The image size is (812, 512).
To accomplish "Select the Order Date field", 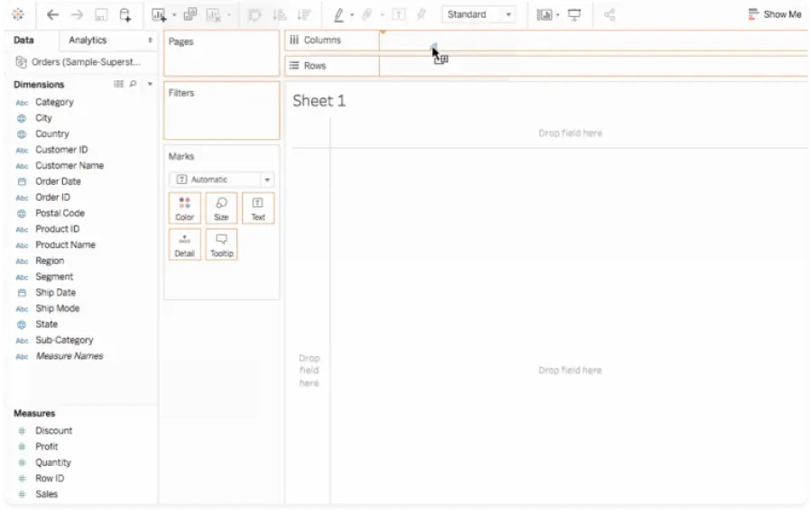I will tap(58, 181).
